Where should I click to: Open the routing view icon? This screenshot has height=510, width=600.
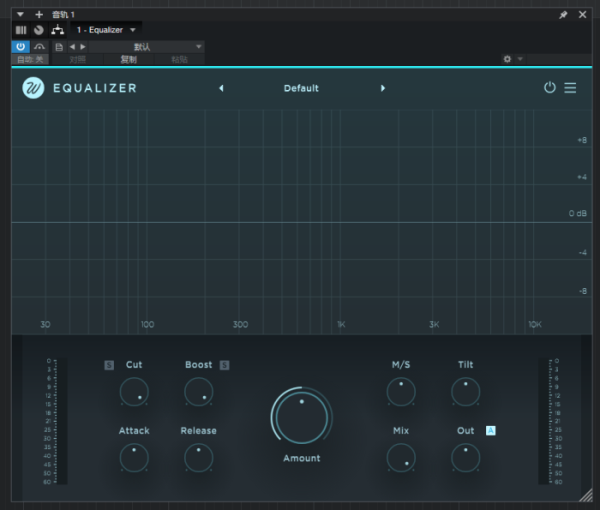click(x=57, y=30)
